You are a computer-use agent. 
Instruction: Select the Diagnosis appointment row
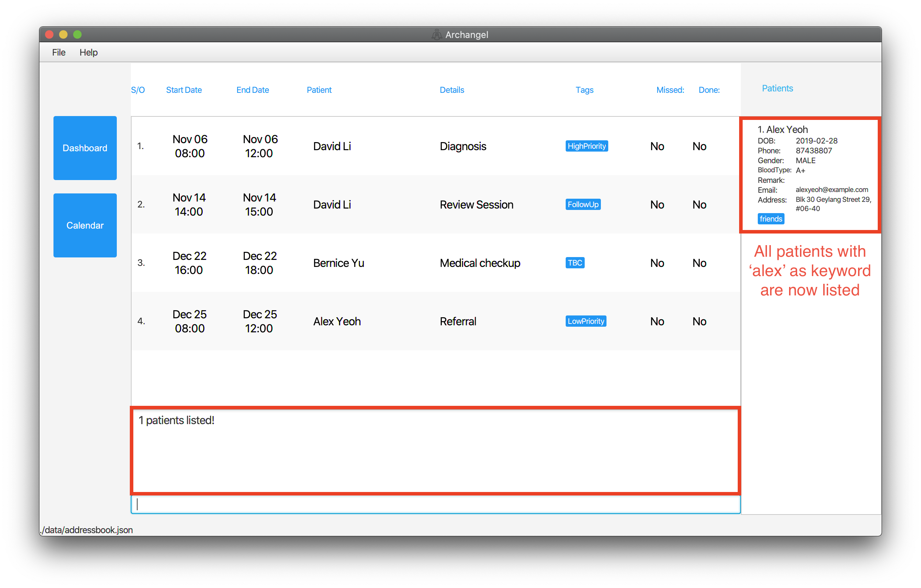(435, 146)
